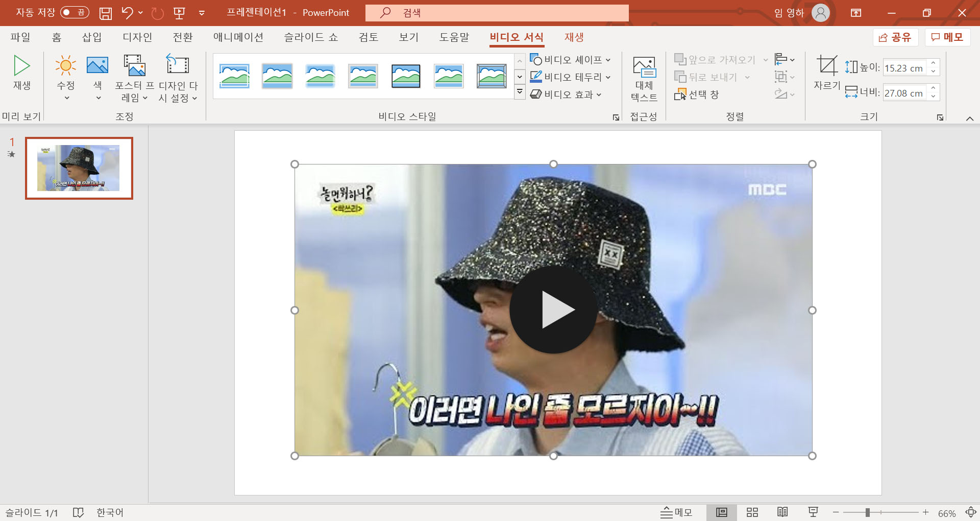Increase the video height with up stepper
Image resolution: width=980 pixels, height=521 pixels.
tap(933, 63)
